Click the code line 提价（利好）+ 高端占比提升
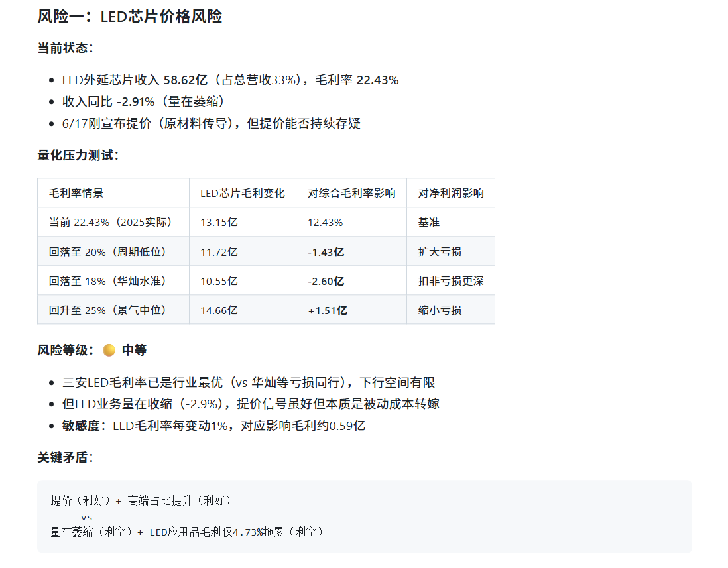Viewport: 728px width, 568px height. (x=141, y=500)
